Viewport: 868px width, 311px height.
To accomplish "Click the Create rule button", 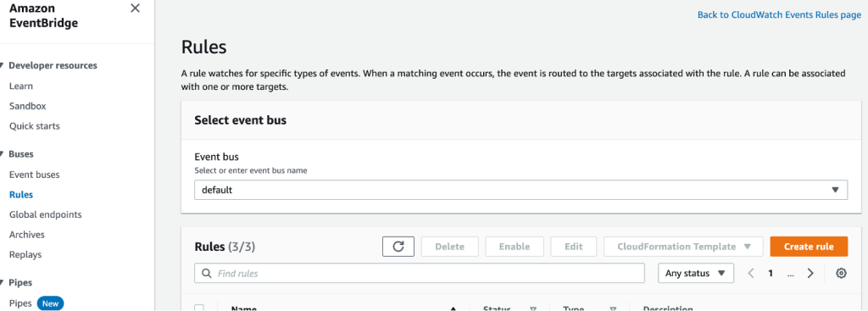I will tap(809, 247).
